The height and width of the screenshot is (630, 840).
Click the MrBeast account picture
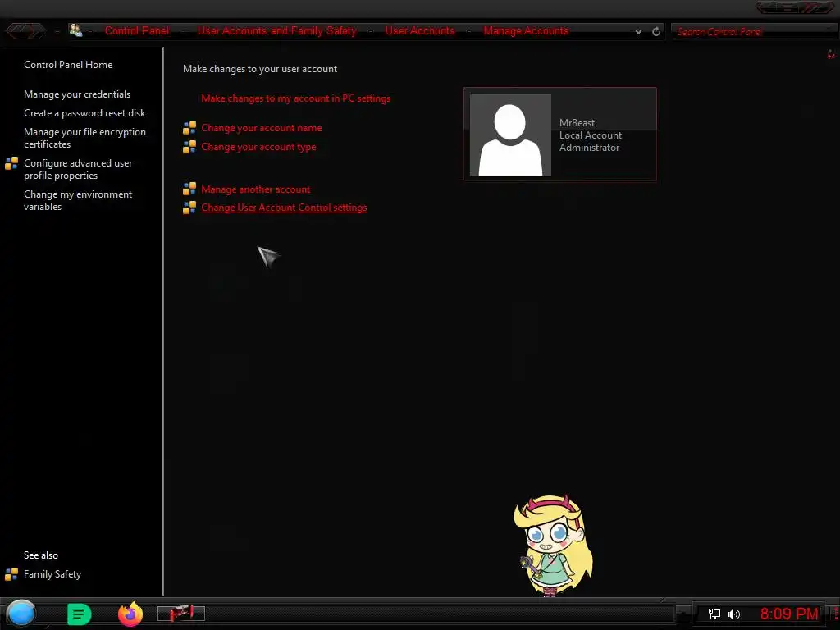[510, 135]
